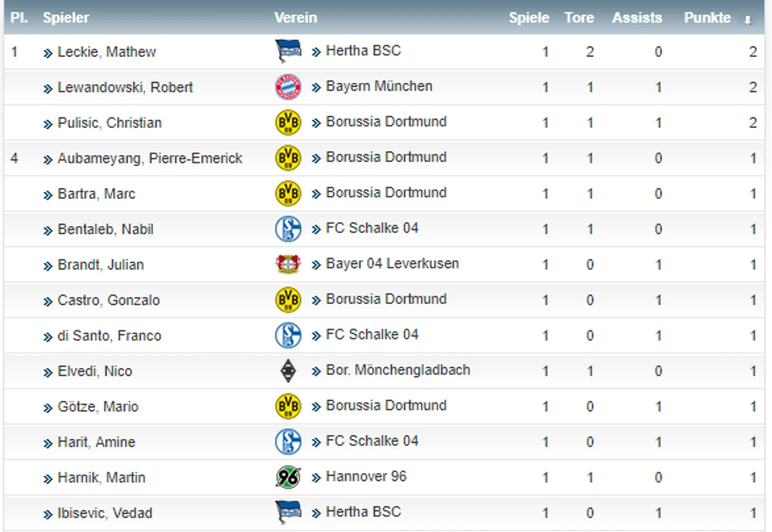Screen dimensions: 772x532
Task: Sort the table by the Tore column
Action: [x=579, y=18]
